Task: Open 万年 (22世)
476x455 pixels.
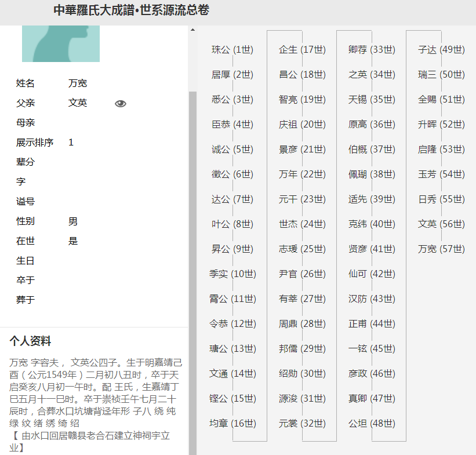Action: click(x=303, y=174)
